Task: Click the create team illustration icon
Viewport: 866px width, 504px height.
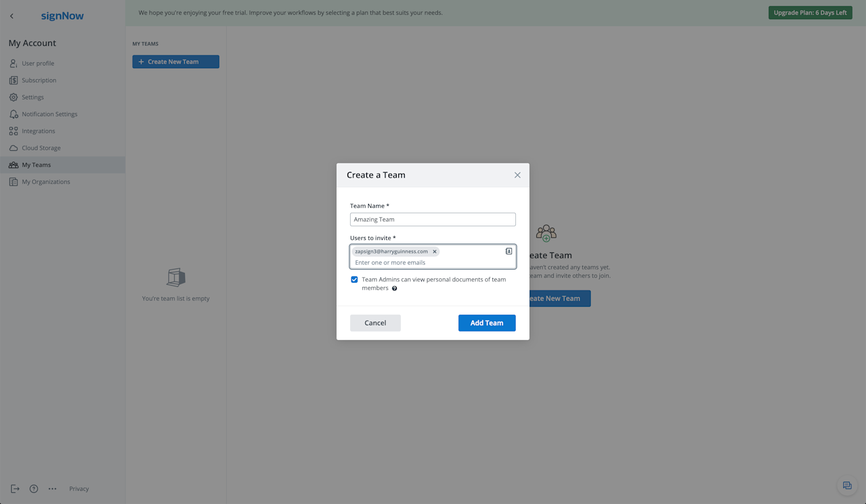Action: [546, 233]
